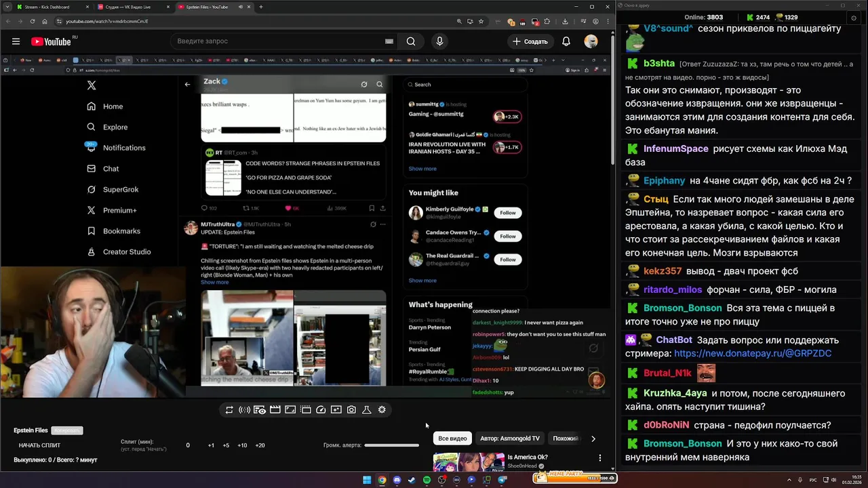This screenshot has width=868, height=488.
Task: Click НАЧАТЬ СПЛИТ button
Action: pyautogui.click(x=39, y=445)
